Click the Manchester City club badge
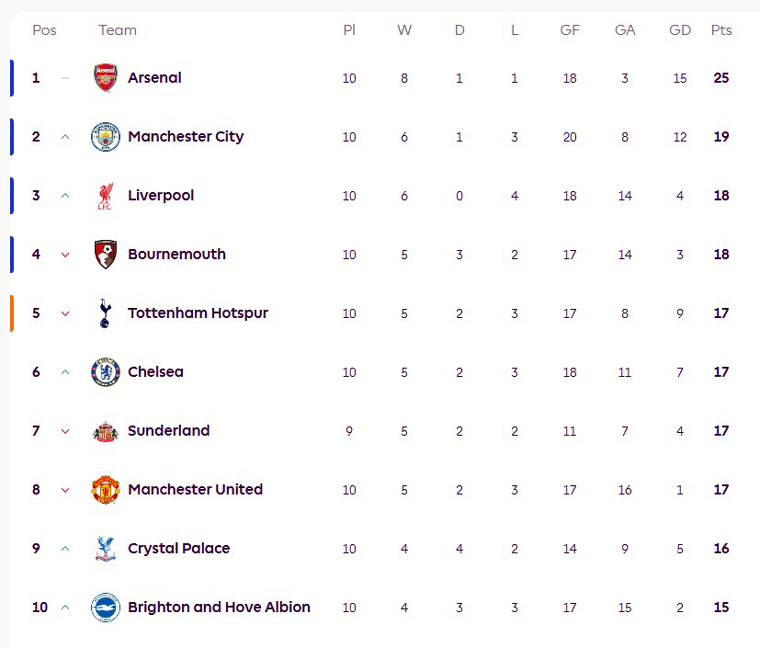The height and width of the screenshot is (648, 760). 105,137
